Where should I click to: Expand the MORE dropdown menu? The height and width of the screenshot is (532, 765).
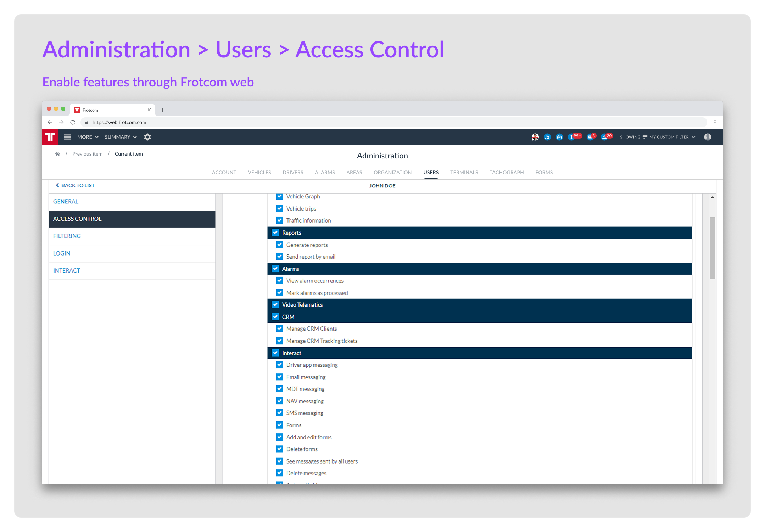88,137
